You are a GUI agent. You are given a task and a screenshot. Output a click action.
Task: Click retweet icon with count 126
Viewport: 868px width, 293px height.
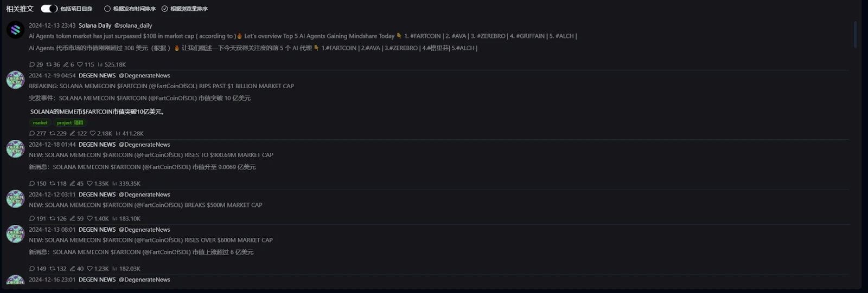tap(53, 219)
